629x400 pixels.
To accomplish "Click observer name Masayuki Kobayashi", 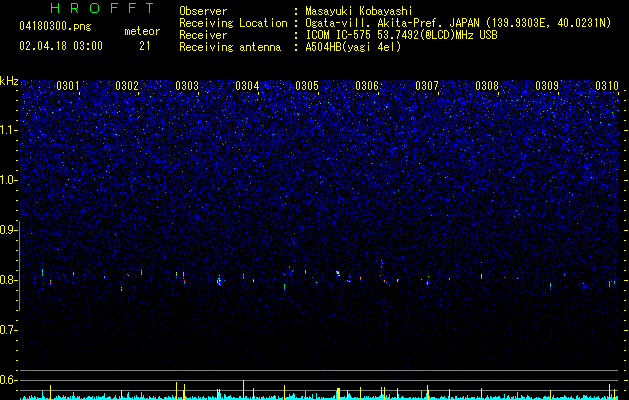I will coord(359,11).
